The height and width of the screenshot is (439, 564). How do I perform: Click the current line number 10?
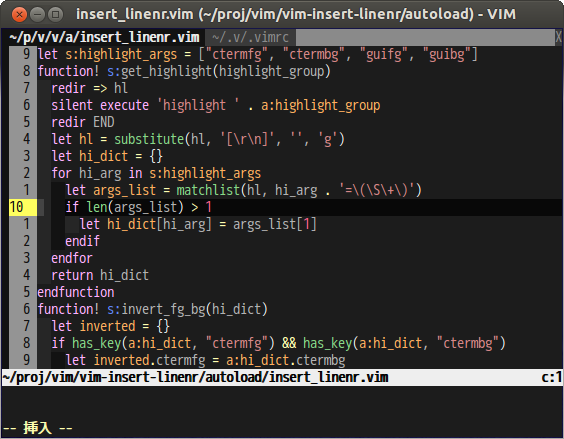(17, 207)
